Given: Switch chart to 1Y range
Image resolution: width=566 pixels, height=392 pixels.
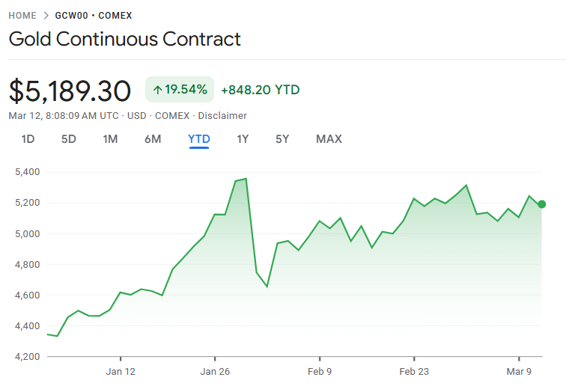Looking at the screenshot, I should click(243, 139).
